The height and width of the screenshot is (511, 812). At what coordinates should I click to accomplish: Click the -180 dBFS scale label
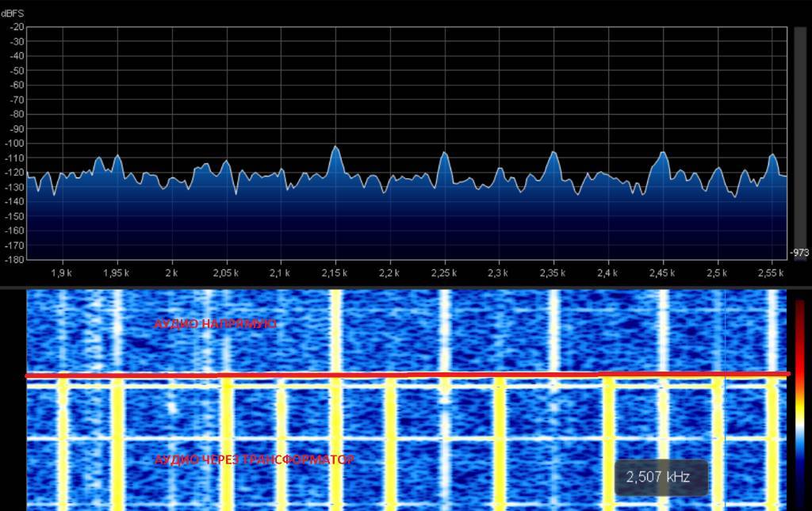point(15,259)
